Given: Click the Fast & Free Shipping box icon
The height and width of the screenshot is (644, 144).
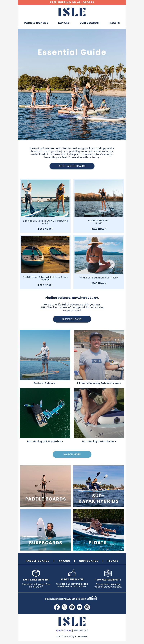Looking at the screenshot, I should (36, 573).
